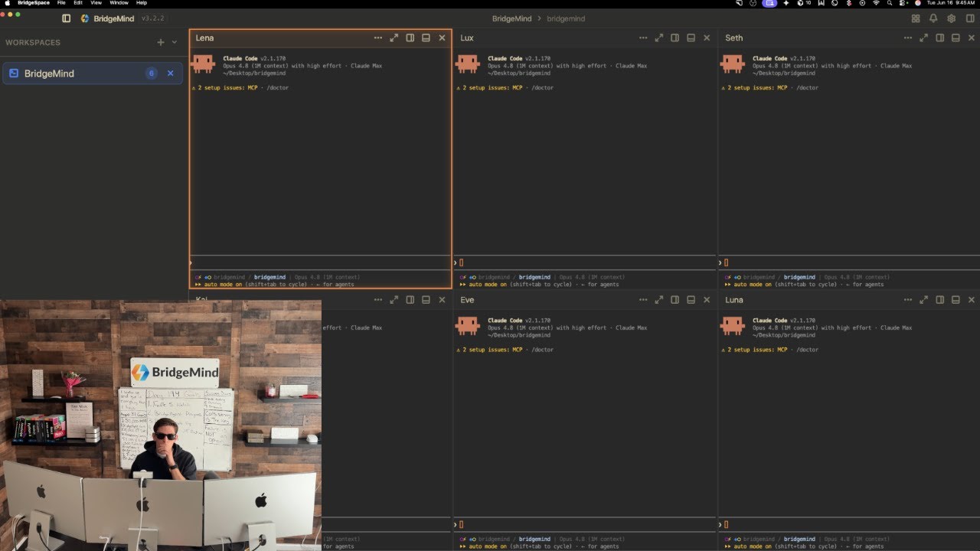Viewport: 980px width, 551px height.
Task: Add a new workspace with the plus icon
Action: click(x=161, y=42)
